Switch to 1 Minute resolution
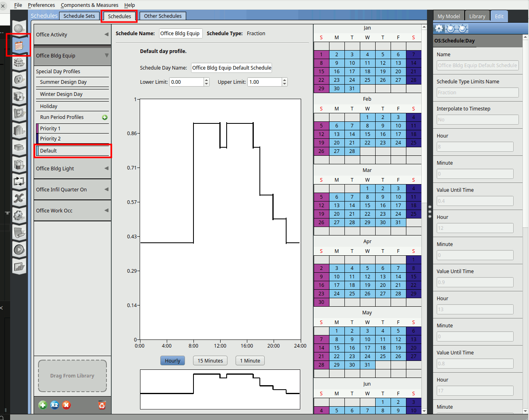This screenshot has width=529, height=420. pyautogui.click(x=250, y=361)
